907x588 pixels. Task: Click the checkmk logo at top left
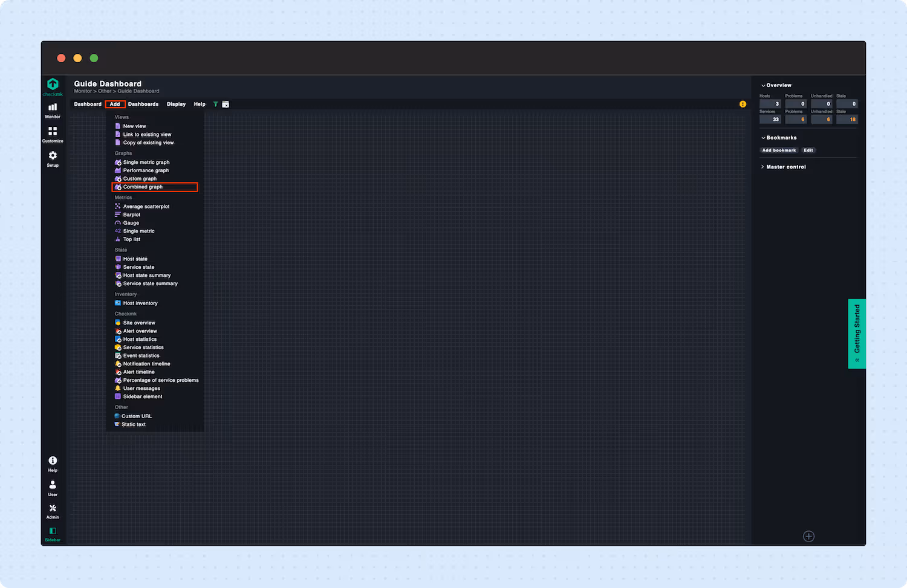pyautogui.click(x=53, y=86)
